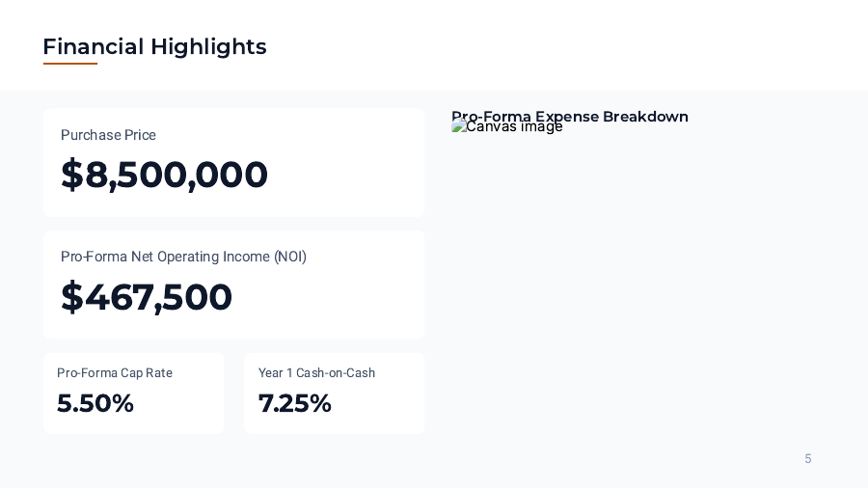Click the 5.50% cap rate value
Viewport: 868px width, 489px height.
(95, 403)
